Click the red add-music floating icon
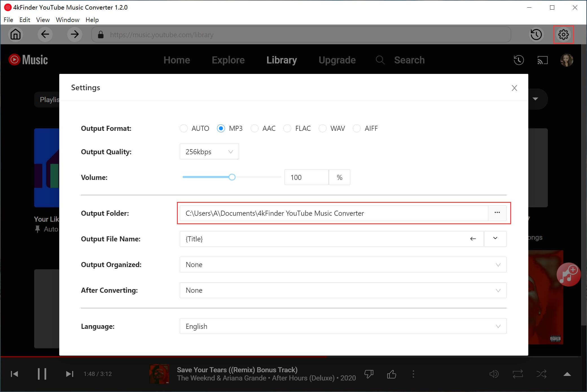The width and height of the screenshot is (587, 392). [x=568, y=274]
